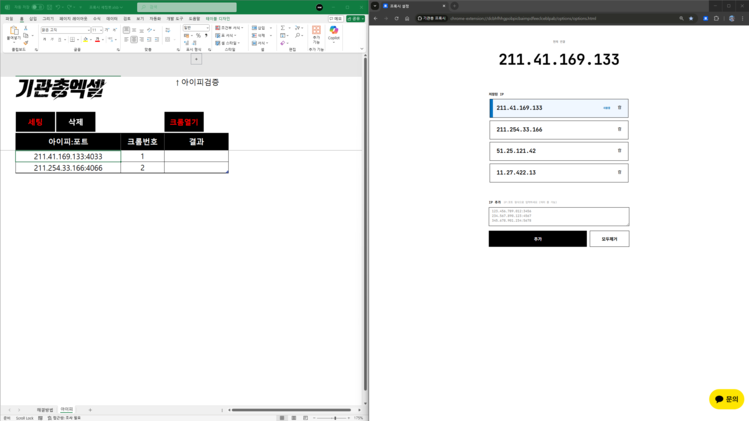Click the Undo arrow in Excel
Viewport: 749px width, 421px height.
(58, 7)
